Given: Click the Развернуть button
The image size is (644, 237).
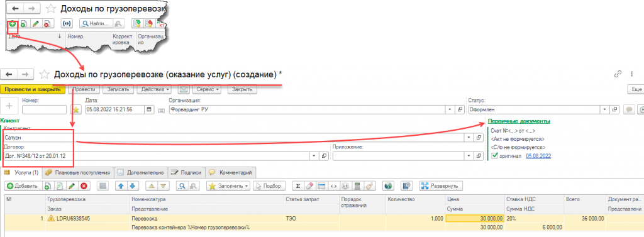Looking at the screenshot, I should pyautogui.click(x=441, y=186).
